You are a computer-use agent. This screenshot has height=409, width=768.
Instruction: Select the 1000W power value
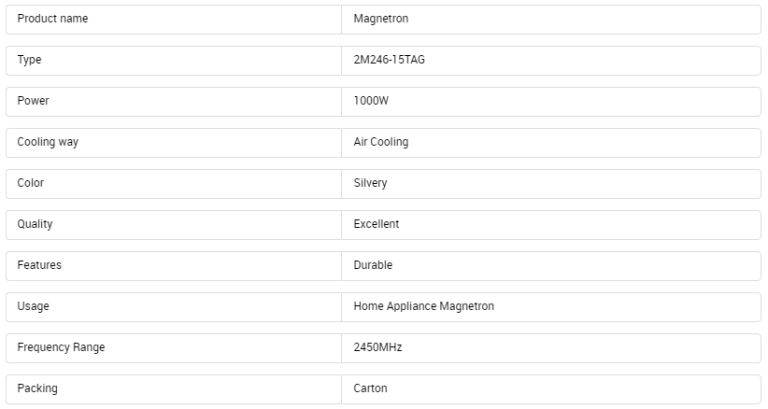pyautogui.click(x=371, y=101)
